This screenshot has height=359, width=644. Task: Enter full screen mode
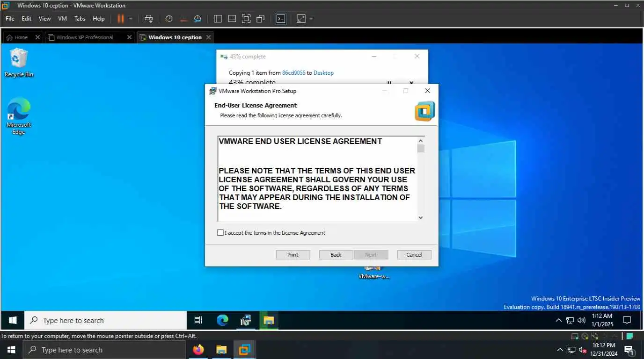(246, 19)
